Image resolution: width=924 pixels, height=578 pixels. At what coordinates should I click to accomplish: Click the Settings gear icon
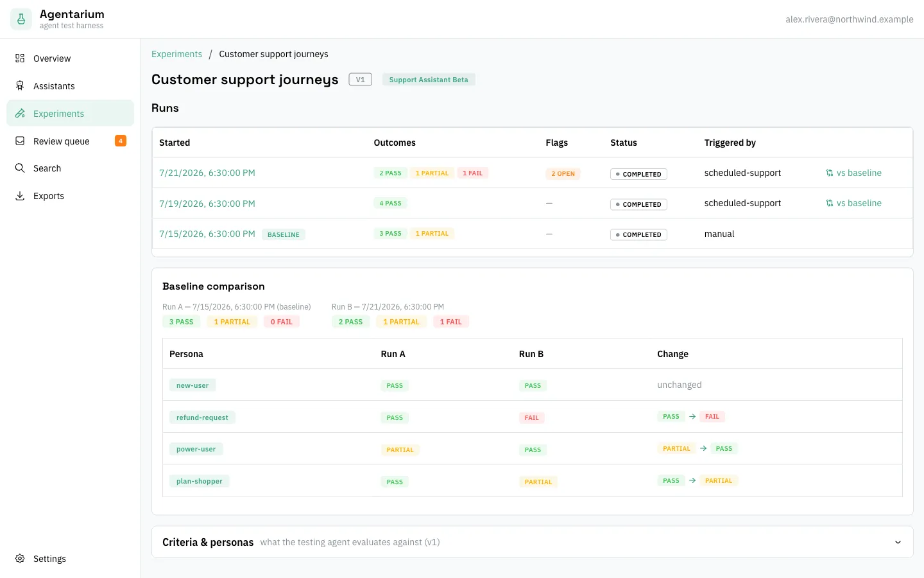[x=20, y=559]
